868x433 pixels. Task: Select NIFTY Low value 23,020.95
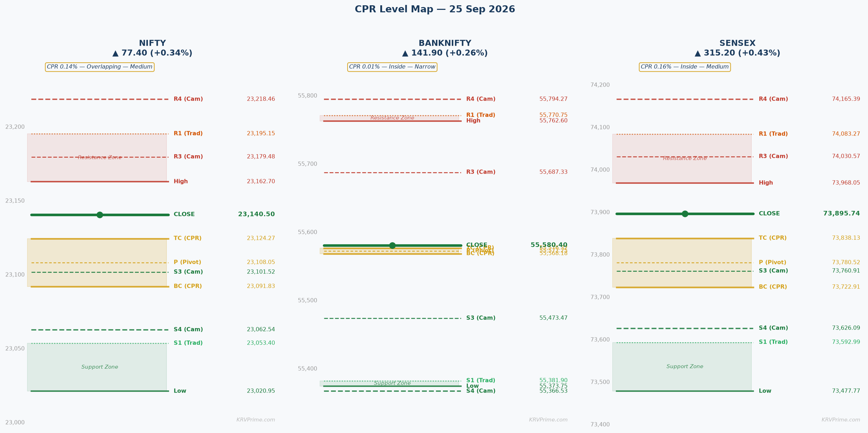261,391
